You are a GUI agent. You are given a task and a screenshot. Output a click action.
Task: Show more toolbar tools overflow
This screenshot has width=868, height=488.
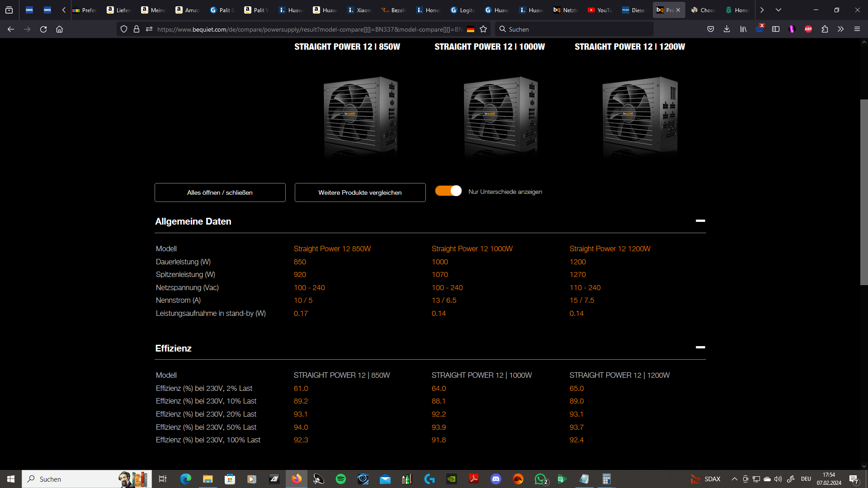tap(841, 29)
